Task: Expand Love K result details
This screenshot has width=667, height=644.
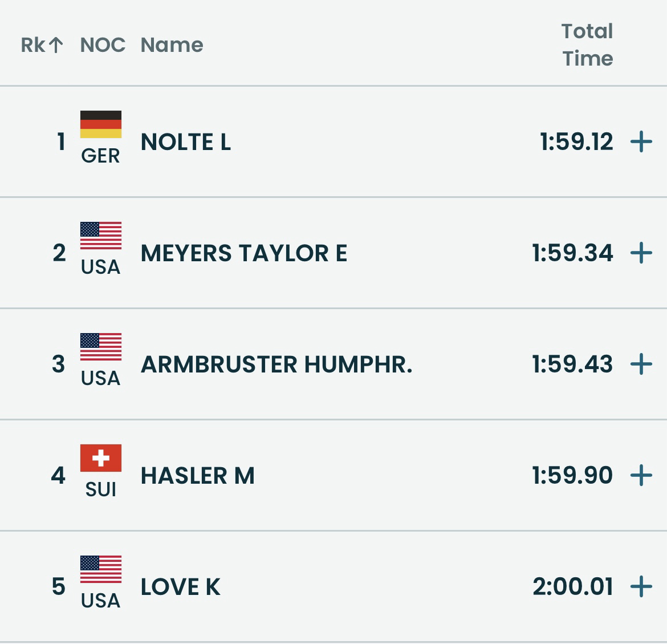Action: (x=641, y=586)
